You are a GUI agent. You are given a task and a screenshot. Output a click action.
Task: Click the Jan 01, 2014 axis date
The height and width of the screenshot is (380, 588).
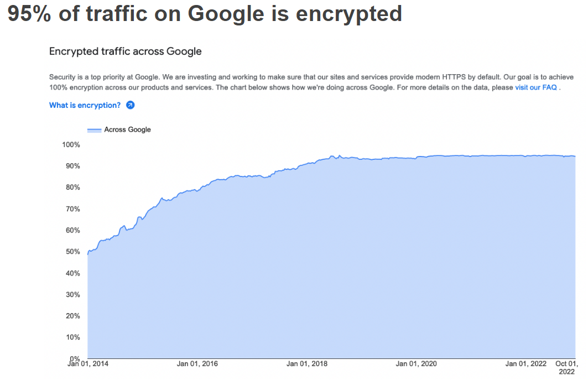click(x=88, y=364)
